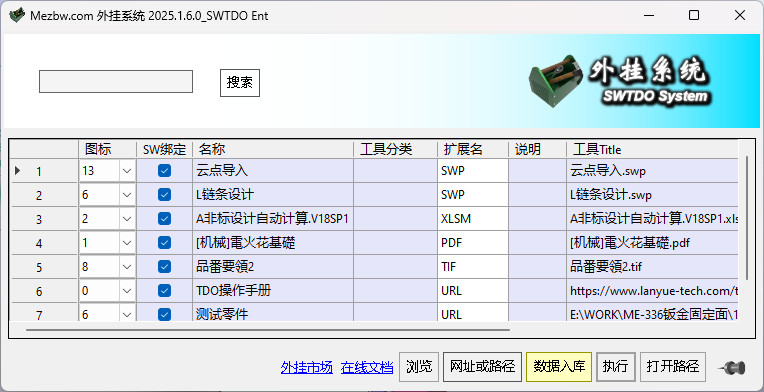This screenshot has height=392, width=764.
Task: Open the 外挂市场 link
Action: [307, 367]
